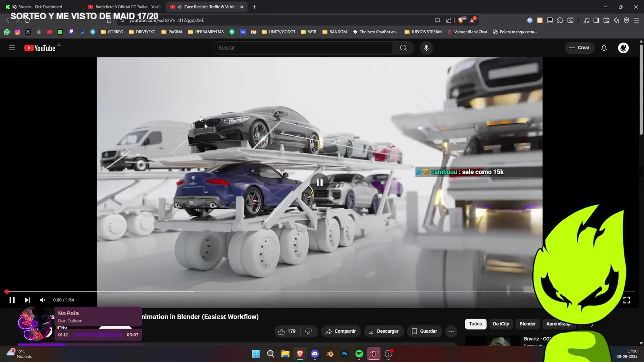Open the Brave Rewards triangle icon
This screenshot has width=644, height=362.
(x=472, y=20)
